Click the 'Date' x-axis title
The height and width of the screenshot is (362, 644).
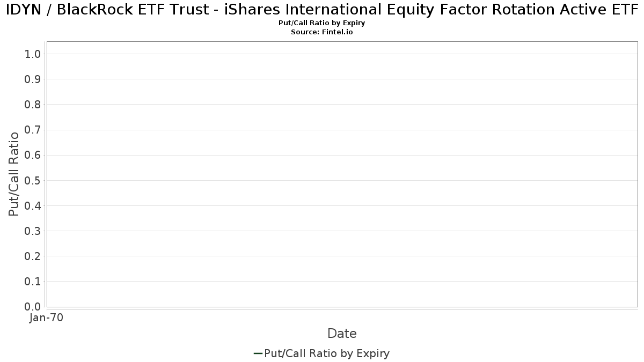tap(342, 334)
